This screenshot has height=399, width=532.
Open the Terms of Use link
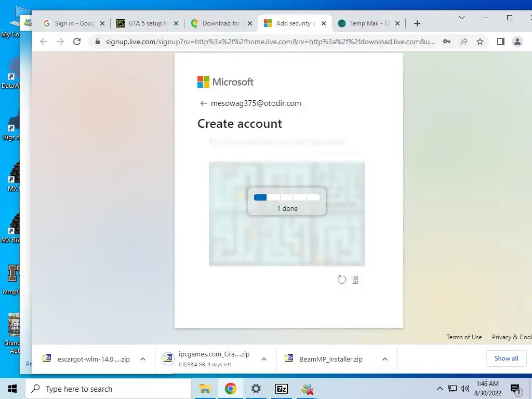tap(464, 337)
